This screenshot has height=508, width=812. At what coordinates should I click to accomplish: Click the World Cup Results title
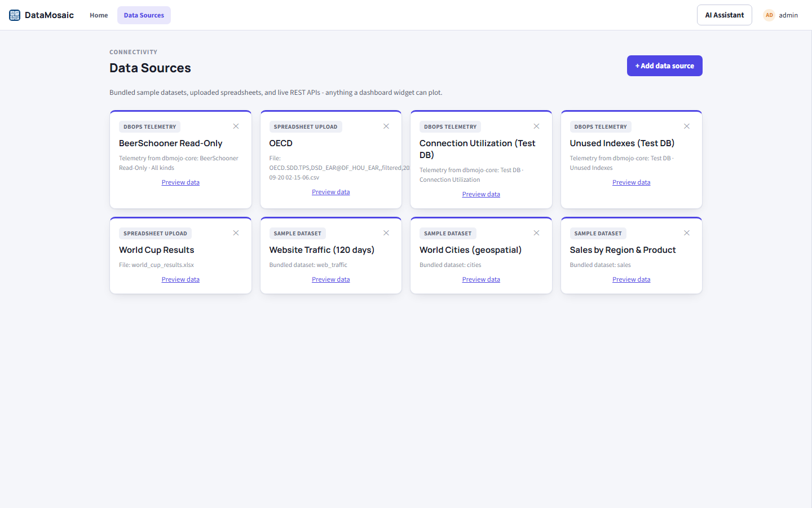[157, 250]
